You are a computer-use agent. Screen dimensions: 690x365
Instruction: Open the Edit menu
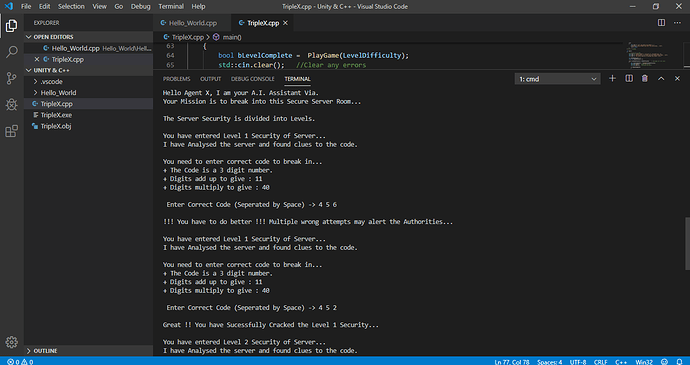pyautogui.click(x=44, y=7)
